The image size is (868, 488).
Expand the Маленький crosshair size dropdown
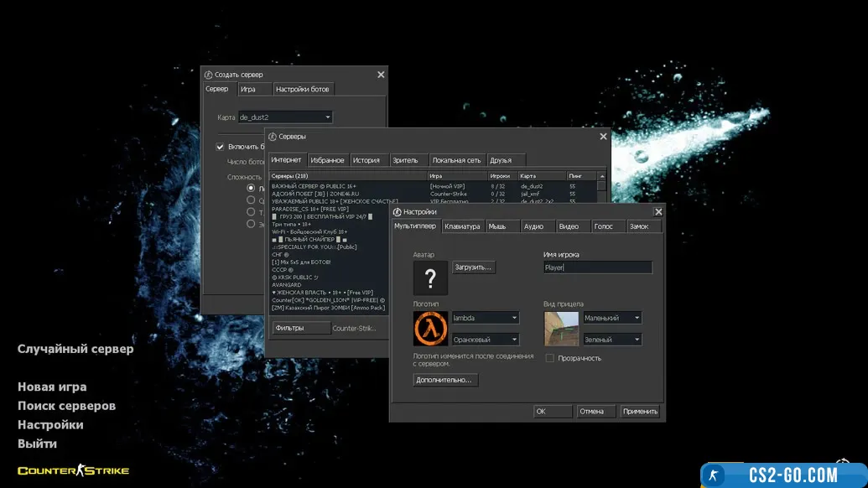(612, 318)
